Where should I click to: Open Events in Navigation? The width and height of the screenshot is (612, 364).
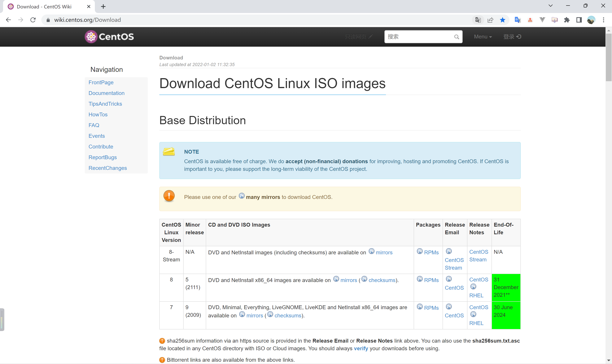97,136
